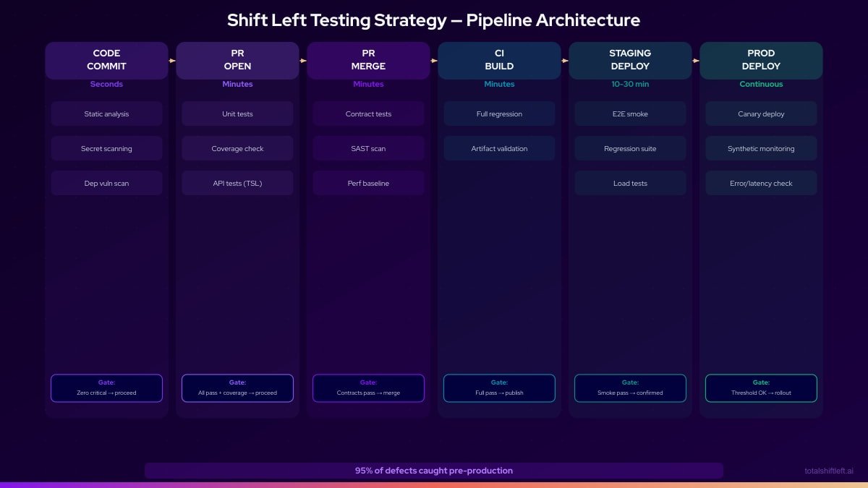Toggle the Synthetic monitoring step
This screenshot has width=868, height=488.
point(761,148)
